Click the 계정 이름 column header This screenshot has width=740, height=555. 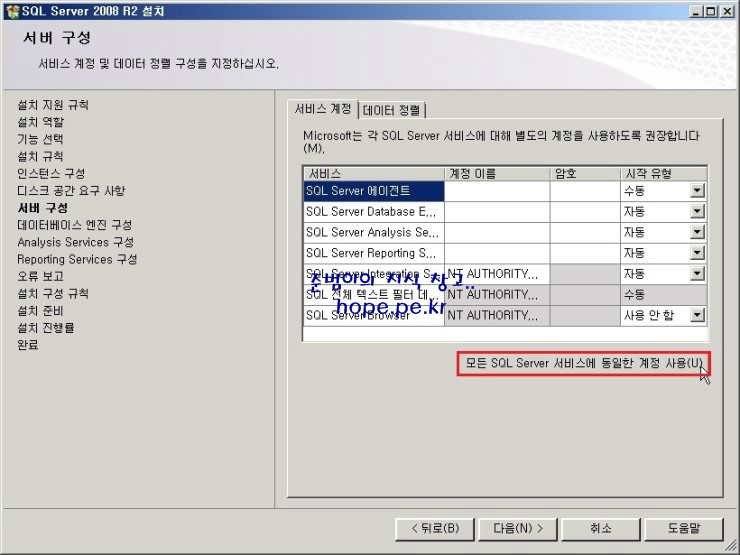(x=497, y=174)
